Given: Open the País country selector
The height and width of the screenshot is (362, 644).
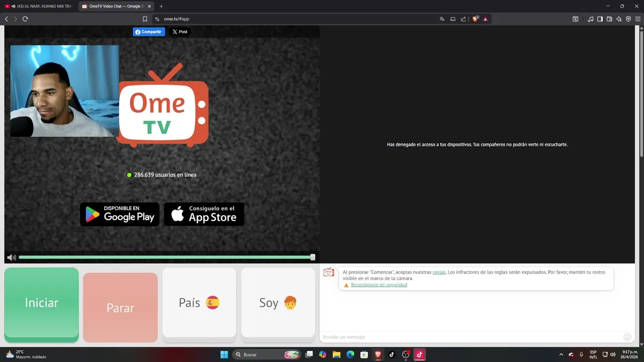Looking at the screenshot, I should click(x=199, y=303).
